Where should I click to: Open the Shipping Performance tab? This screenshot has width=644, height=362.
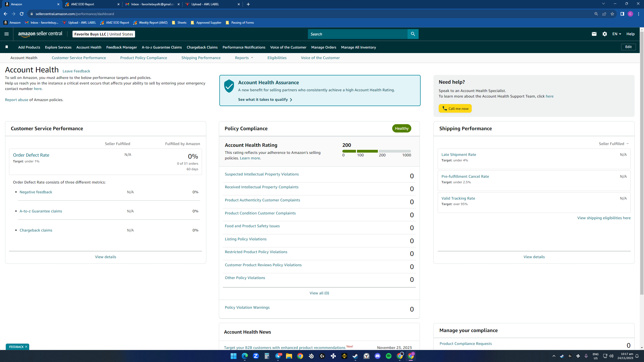coord(201,58)
